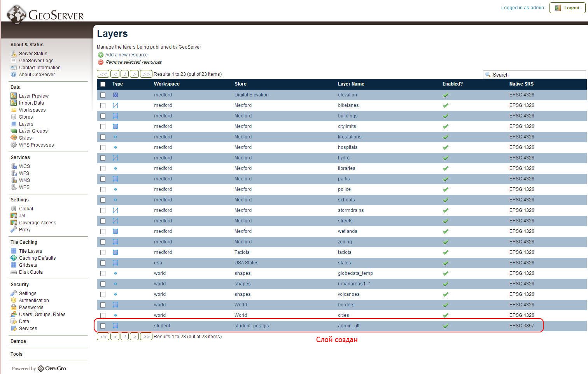Click the Server Status icon
588x374 pixels.
(14, 53)
